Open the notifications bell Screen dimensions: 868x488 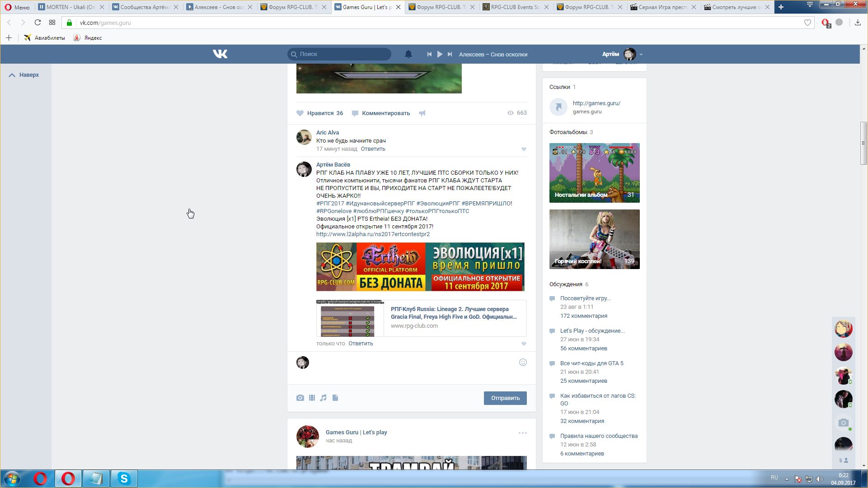[408, 54]
